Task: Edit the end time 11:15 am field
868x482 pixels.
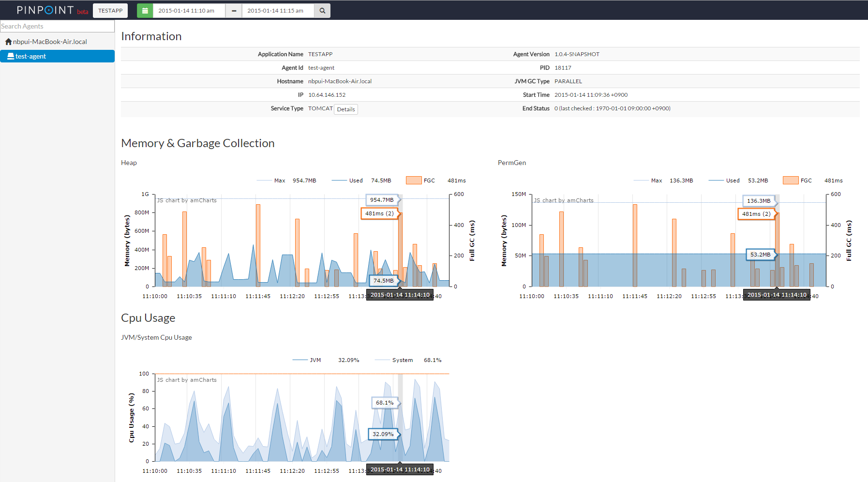Action: 278,11
